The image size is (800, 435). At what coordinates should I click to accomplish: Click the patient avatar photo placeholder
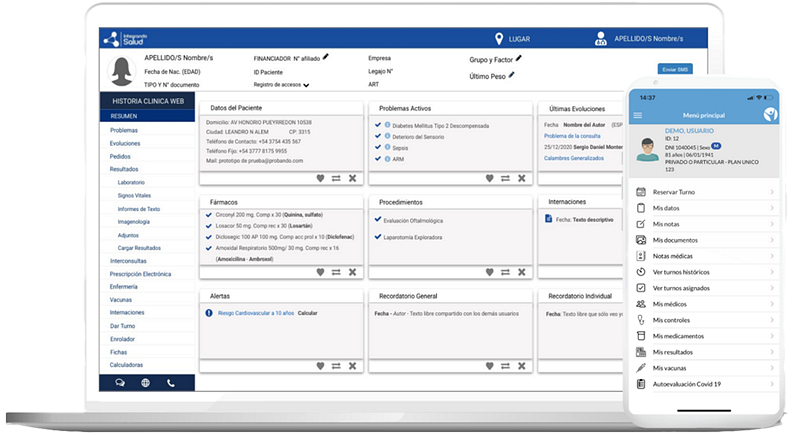[123, 70]
